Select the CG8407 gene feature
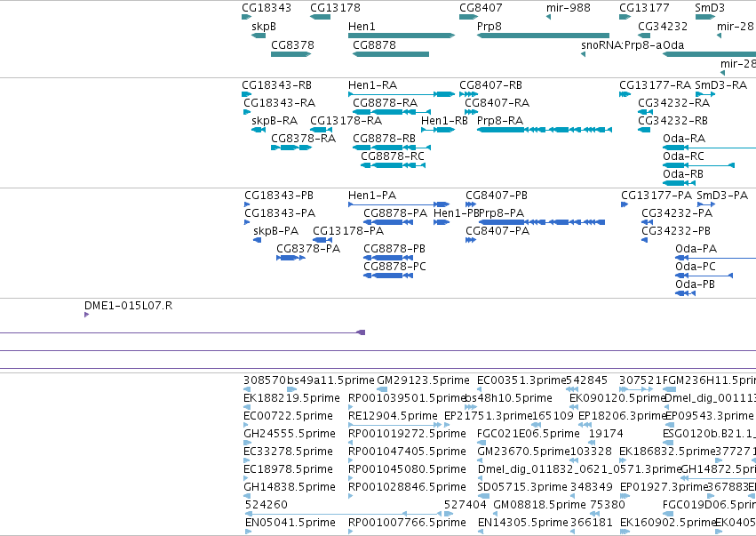756x536 pixels. [468, 17]
